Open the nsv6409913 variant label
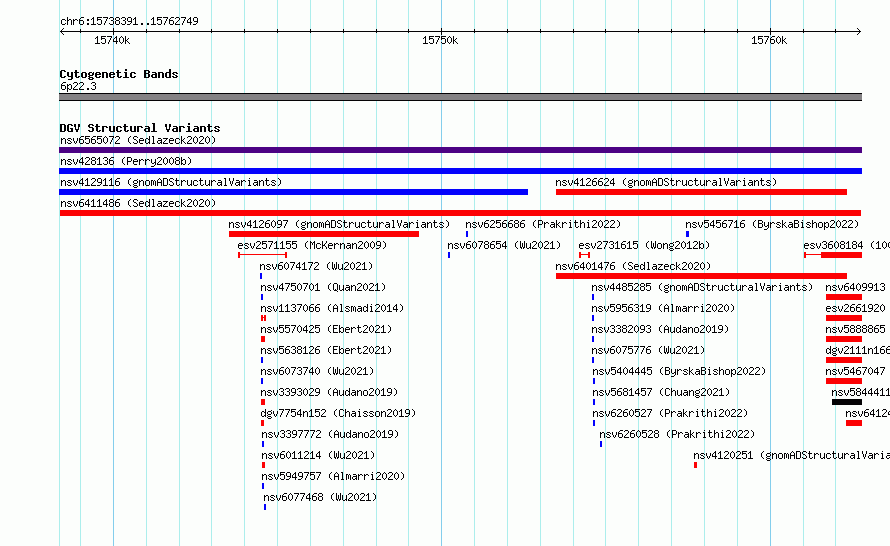The height and width of the screenshot is (546, 890). [x=855, y=287]
